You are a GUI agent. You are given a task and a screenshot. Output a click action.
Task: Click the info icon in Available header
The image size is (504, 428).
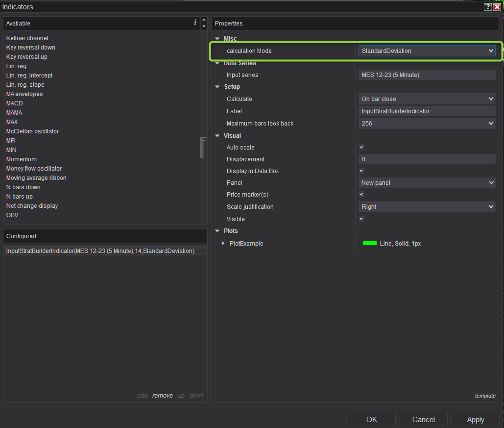point(195,23)
